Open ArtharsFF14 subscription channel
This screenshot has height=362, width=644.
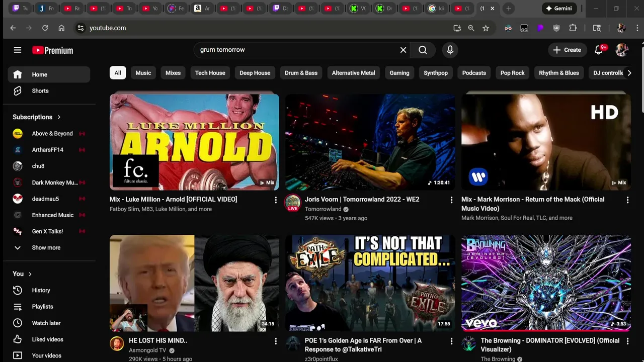49,150
